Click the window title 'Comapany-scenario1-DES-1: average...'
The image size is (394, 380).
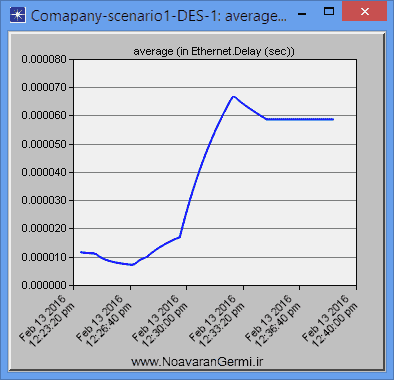159,16
